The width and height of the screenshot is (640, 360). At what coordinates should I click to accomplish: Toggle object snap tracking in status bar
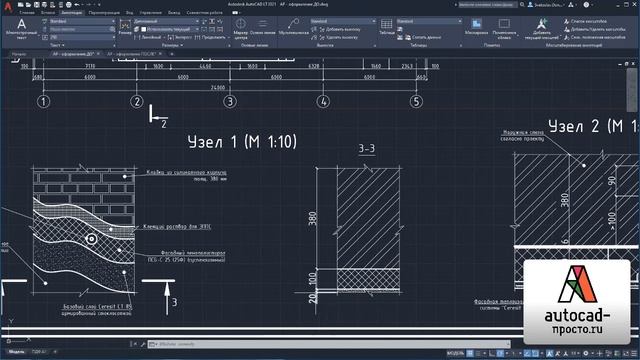click(527, 353)
